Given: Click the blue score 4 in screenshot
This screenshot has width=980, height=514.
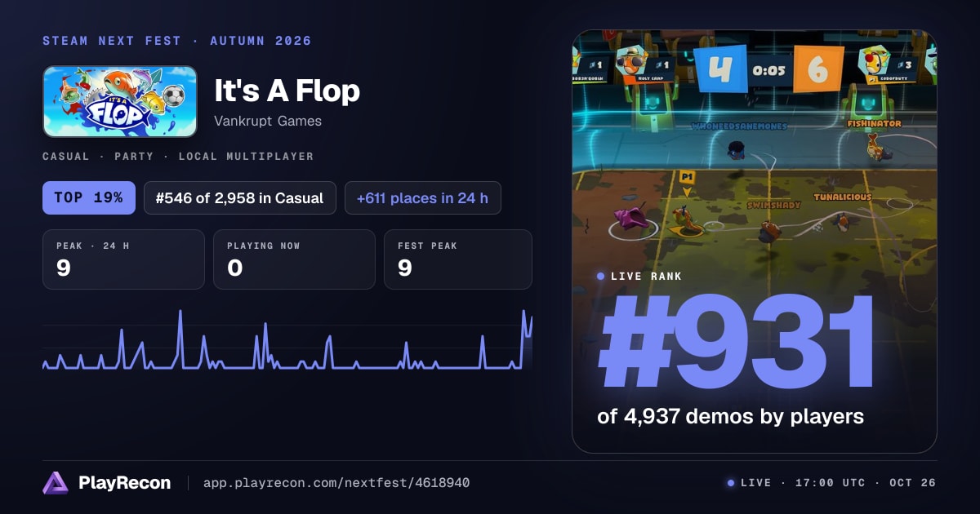Looking at the screenshot, I should tap(719, 69).
